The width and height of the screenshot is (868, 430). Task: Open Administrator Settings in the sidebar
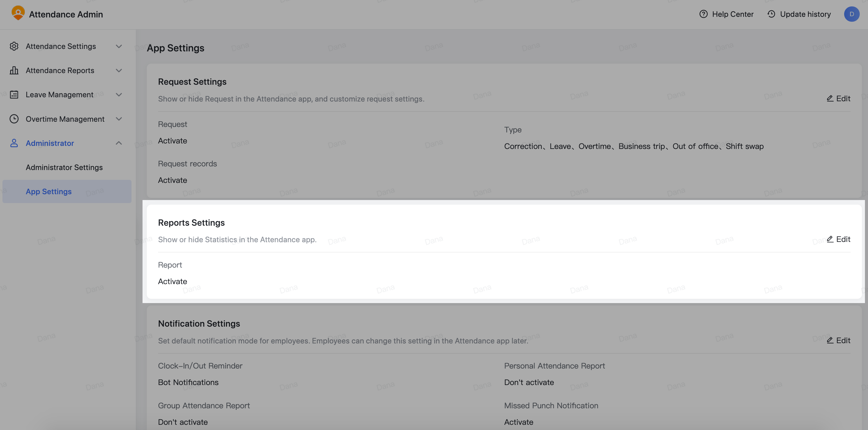pos(64,168)
